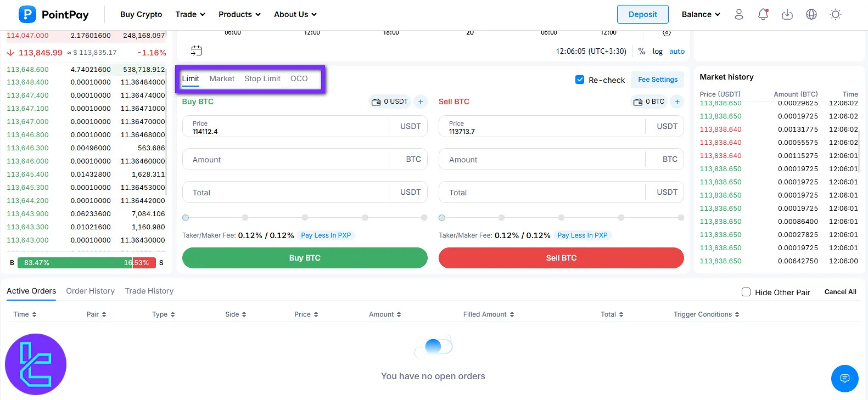
Task: Open the Balance dropdown
Action: [701, 14]
